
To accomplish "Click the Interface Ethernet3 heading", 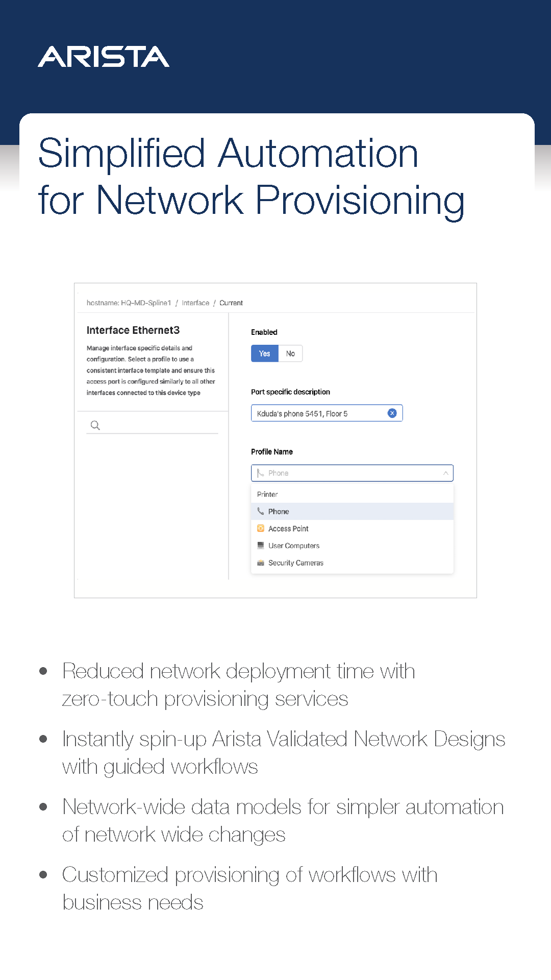I will click(133, 330).
